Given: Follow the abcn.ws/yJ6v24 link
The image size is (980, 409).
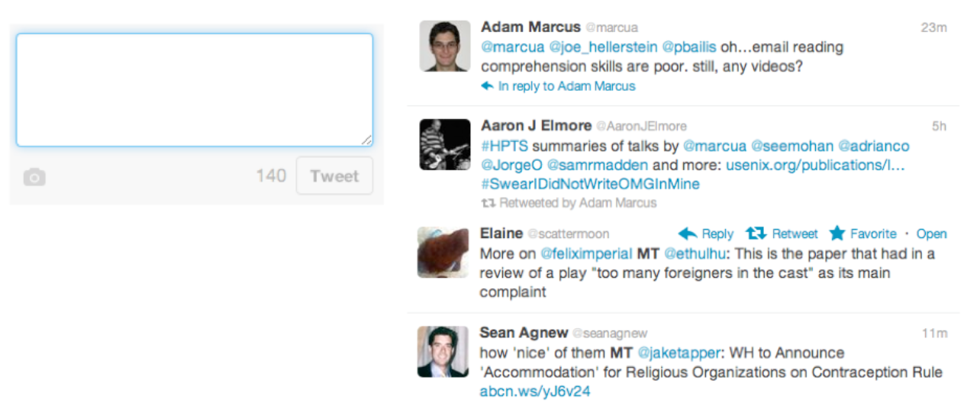Looking at the screenshot, I should coord(534,392).
